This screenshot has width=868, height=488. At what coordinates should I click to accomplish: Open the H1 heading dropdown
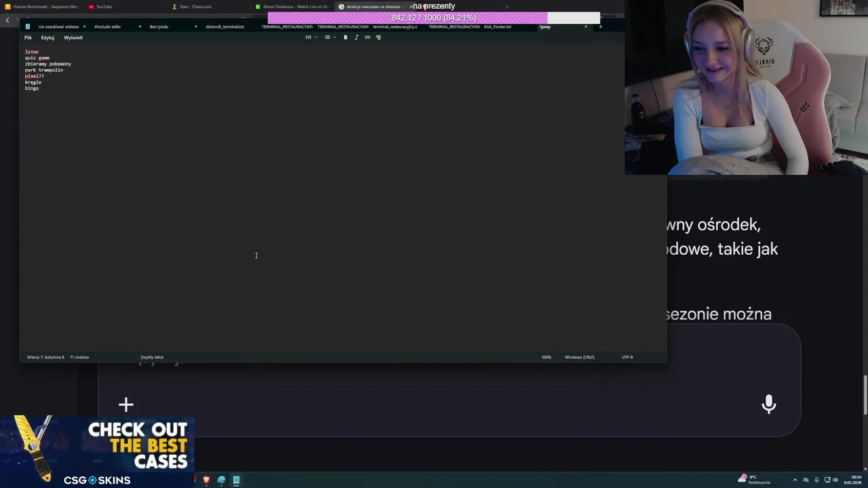[311, 37]
